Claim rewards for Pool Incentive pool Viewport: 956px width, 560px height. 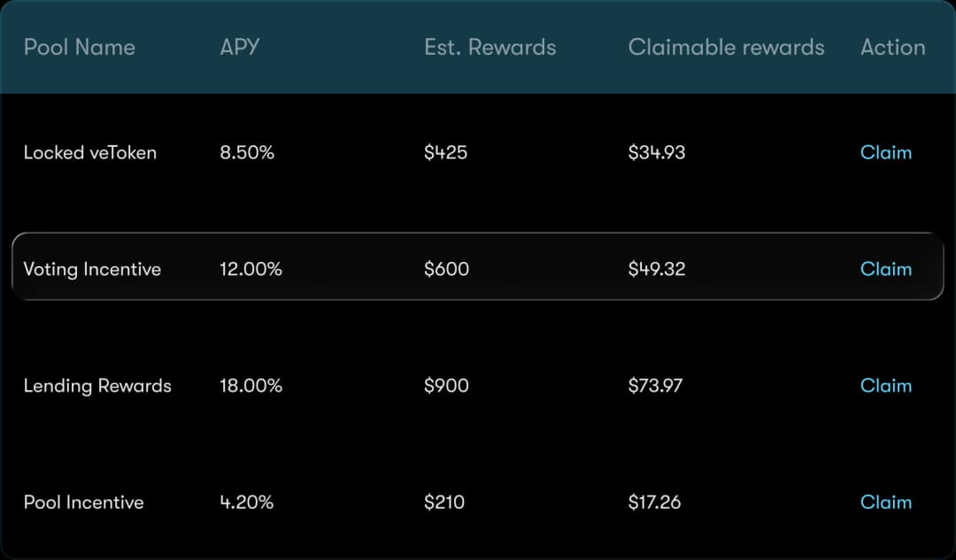(885, 502)
